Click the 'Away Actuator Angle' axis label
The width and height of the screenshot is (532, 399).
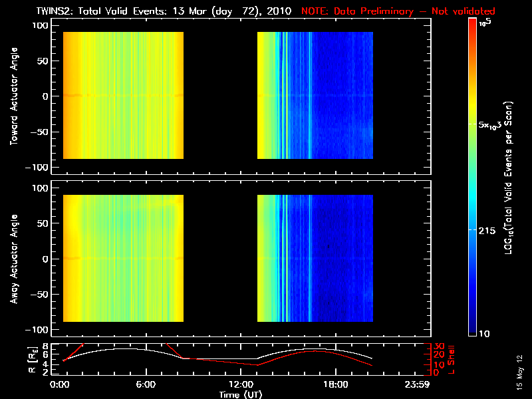pos(12,259)
